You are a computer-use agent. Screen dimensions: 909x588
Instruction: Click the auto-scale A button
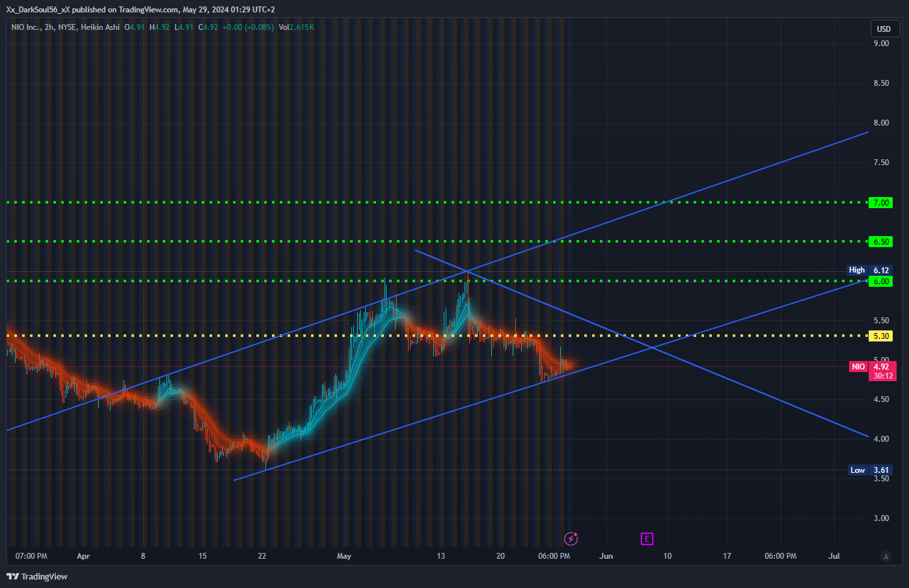pos(885,556)
